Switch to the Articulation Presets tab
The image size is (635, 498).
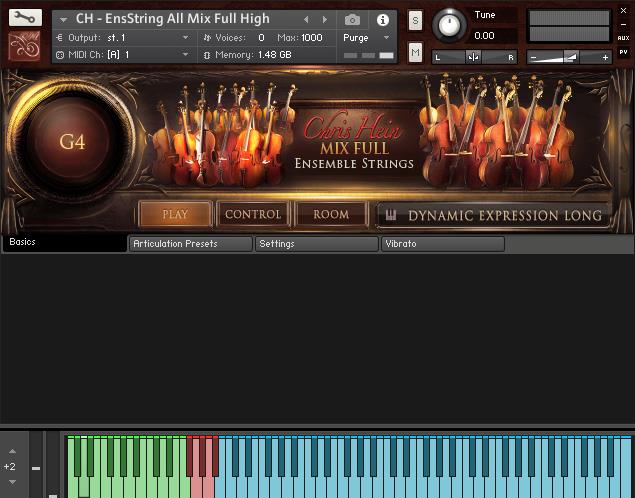190,244
